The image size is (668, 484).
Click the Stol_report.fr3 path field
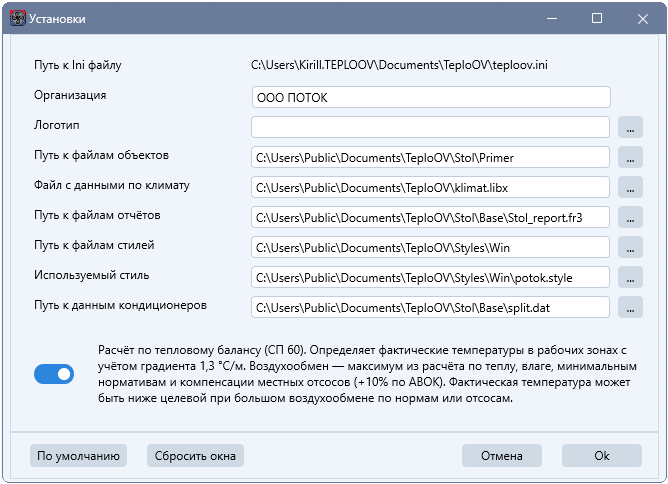point(430,217)
